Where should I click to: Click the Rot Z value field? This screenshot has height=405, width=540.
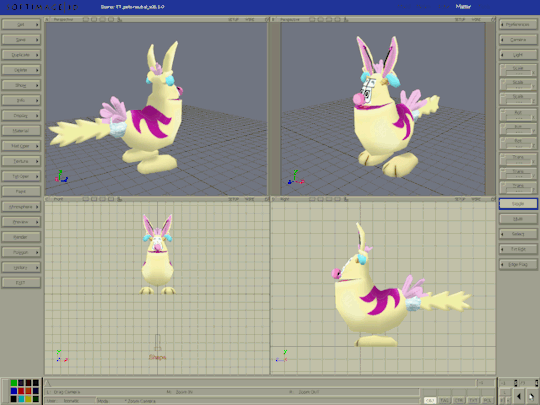[518, 146]
